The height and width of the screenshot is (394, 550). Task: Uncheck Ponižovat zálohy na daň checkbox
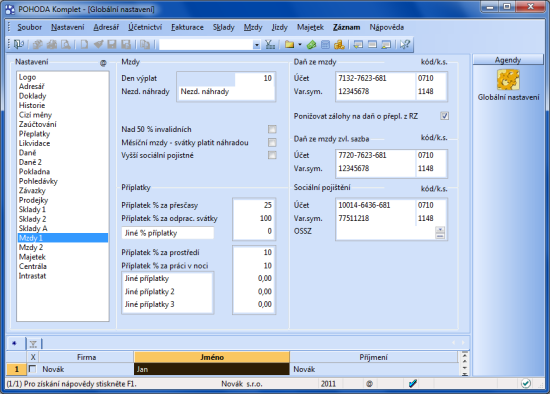pos(444,116)
